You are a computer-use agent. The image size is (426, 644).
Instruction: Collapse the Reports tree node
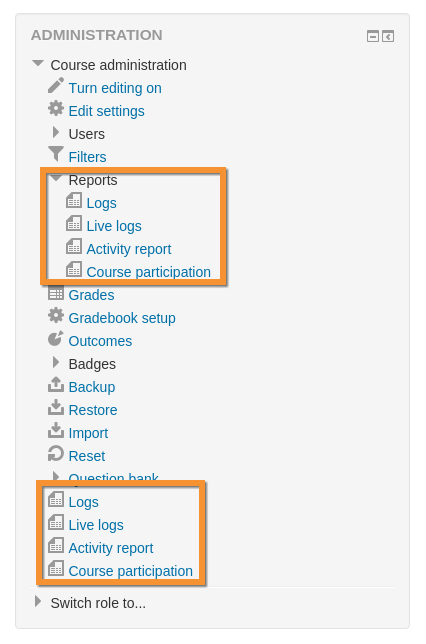[56, 178]
